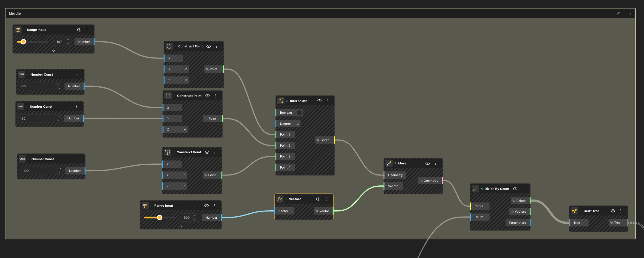Click the Move node icon
The width and height of the screenshot is (644, 258).
(389, 163)
